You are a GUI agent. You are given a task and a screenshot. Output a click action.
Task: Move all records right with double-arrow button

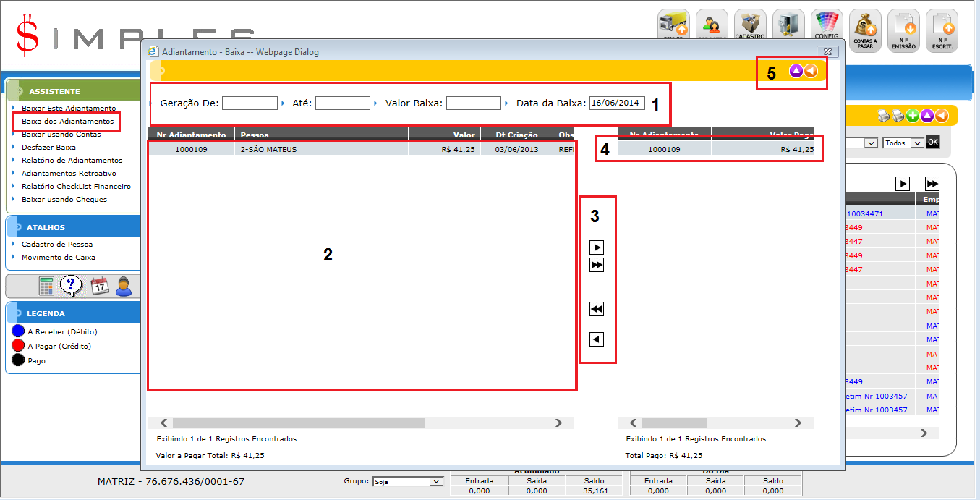coord(597,266)
